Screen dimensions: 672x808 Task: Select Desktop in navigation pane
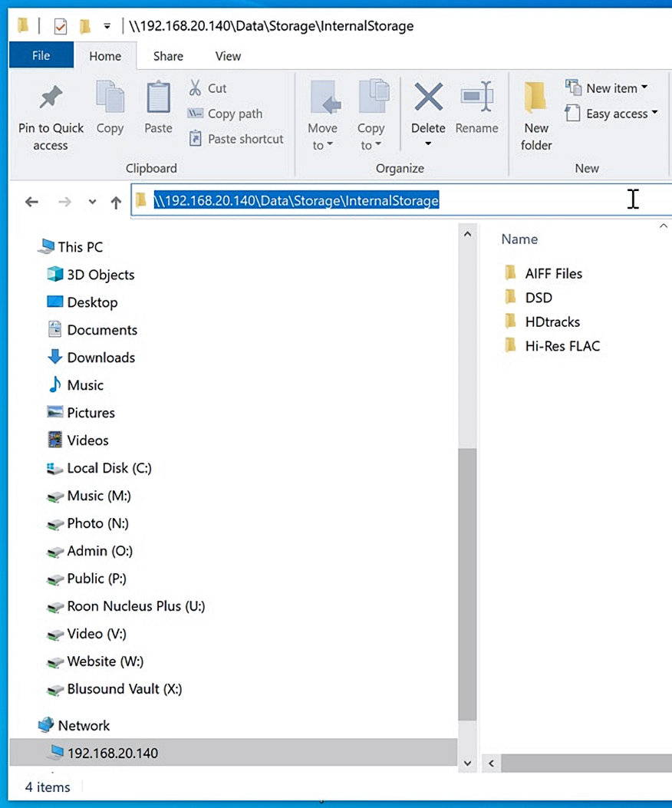pos(82,302)
